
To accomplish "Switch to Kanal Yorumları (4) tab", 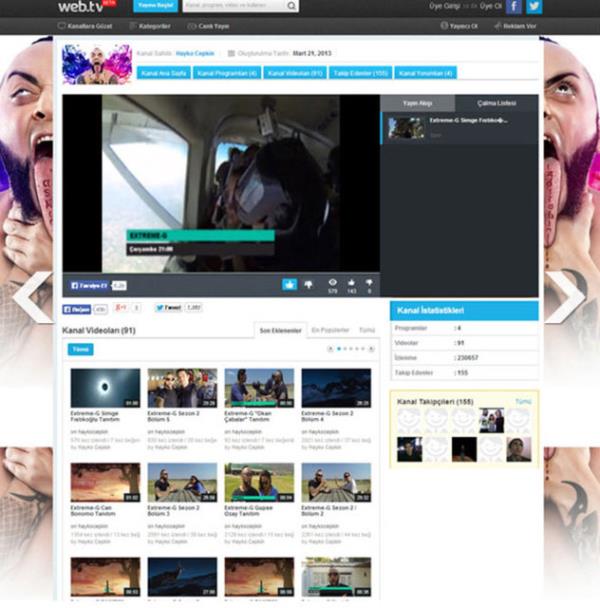I will click(x=425, y=73).
